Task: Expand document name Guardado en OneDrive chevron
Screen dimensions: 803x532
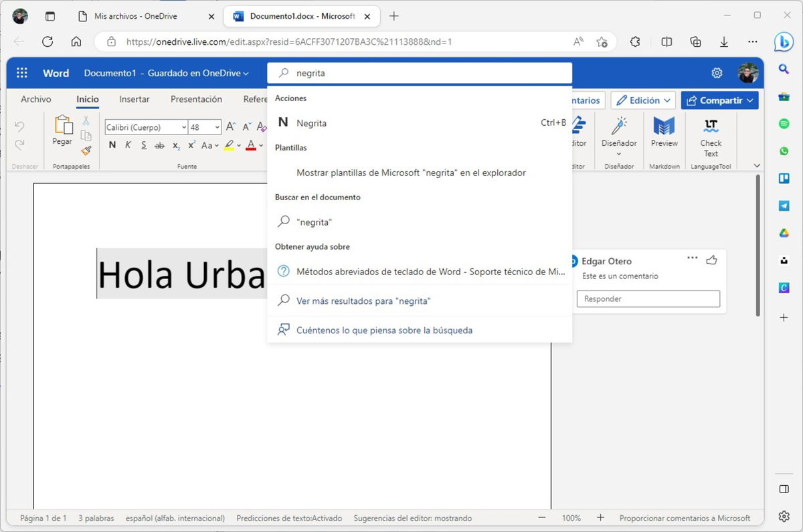Action: 246,74
